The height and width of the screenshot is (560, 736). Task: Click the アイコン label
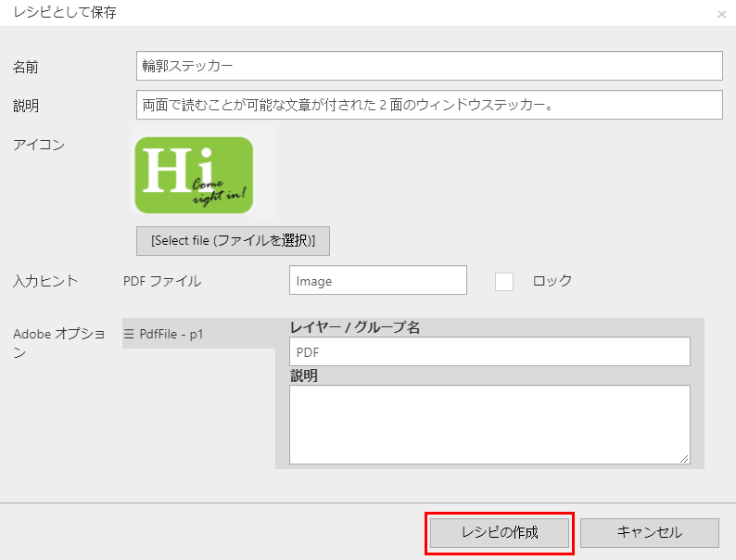pos(39,145)
